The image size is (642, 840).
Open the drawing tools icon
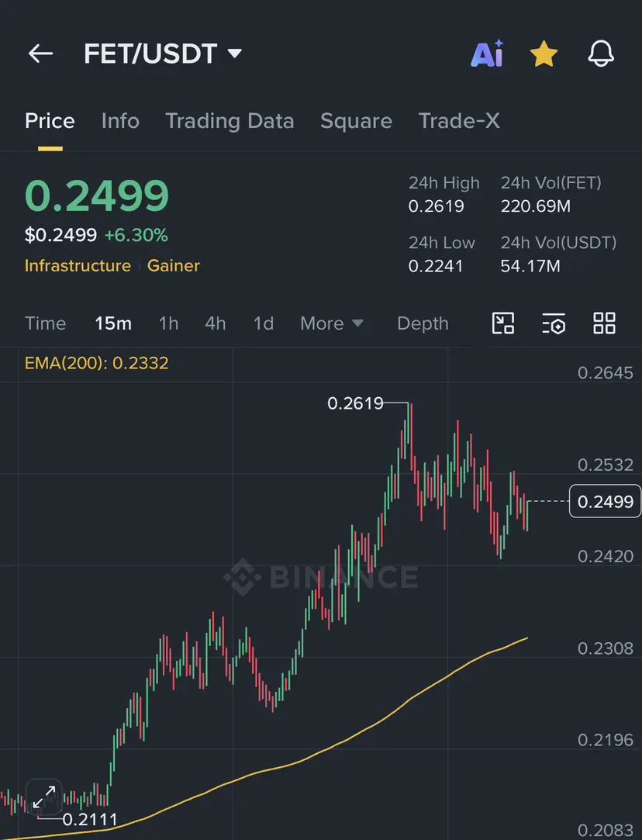tap(502, 323)
